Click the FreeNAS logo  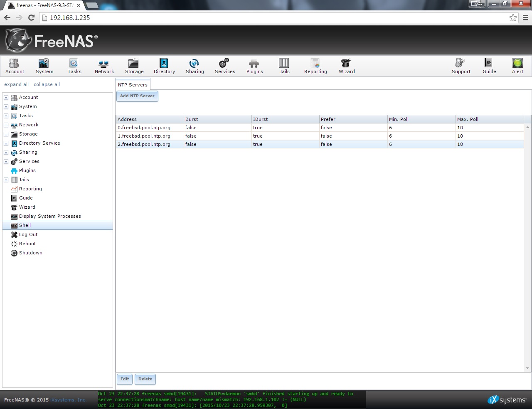coord(51,40)
